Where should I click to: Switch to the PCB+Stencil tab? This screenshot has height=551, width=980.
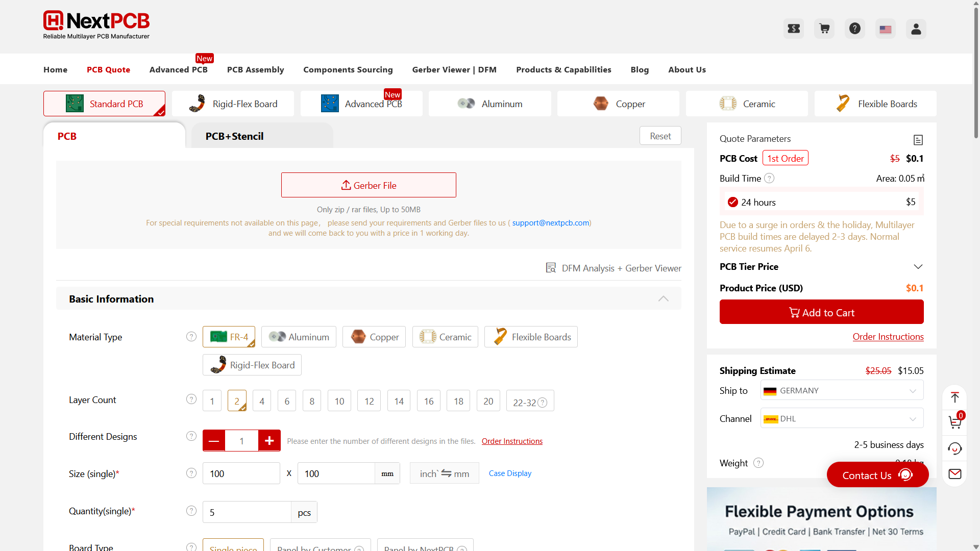pyautogui.click(x=262, y=136)
